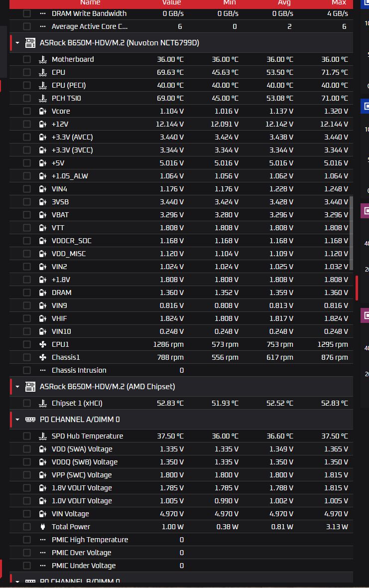Click the motherboard icon of Nuvoton NCT6799D group
Viewport: 369px width, 588px height.
(x=30, y=43)
